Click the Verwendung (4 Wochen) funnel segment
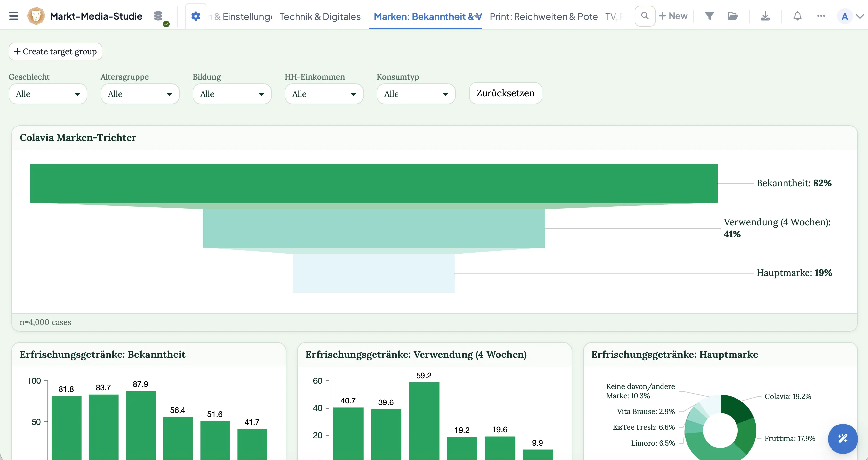The height and width of the screenshot is (460, 868). coord(374,228)
